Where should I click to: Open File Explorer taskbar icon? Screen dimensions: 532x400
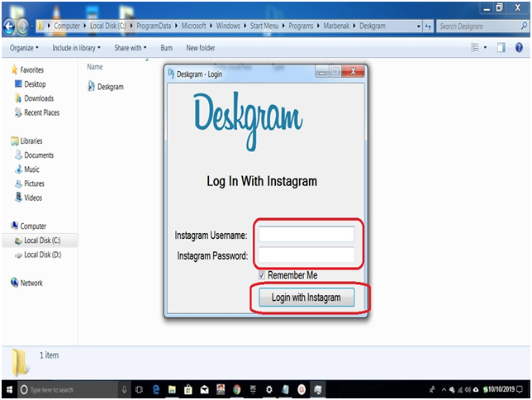click(x=172, y=389)
